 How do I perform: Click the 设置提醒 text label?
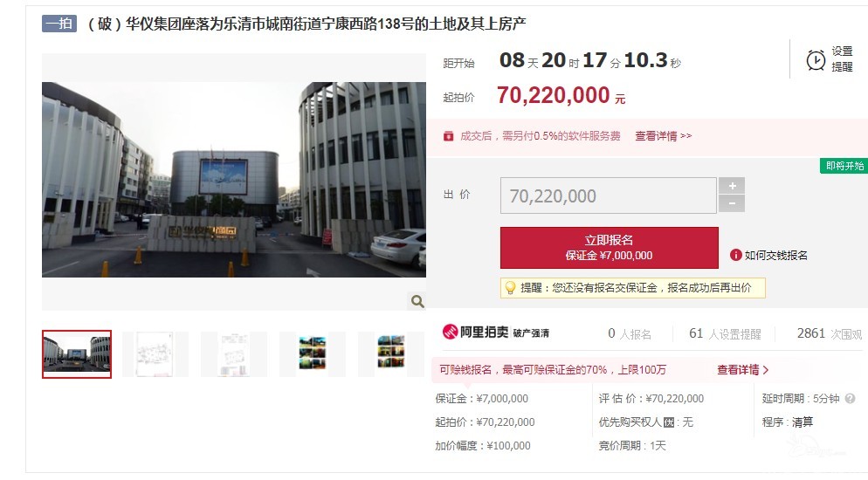tap(842, 59)
